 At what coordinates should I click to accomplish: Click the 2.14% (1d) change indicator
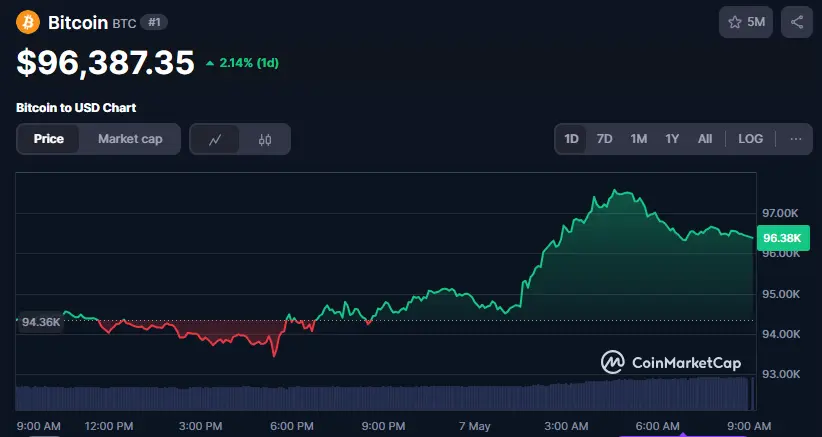click(x=243, y=63)
